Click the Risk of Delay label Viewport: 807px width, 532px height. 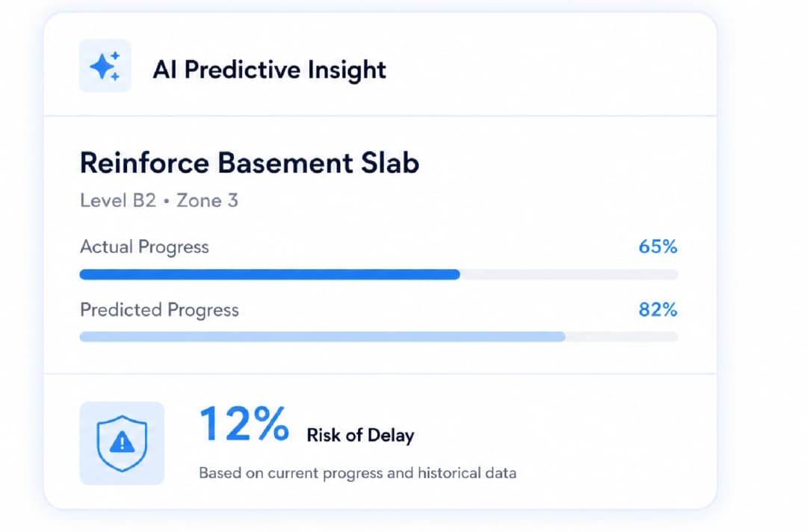tap(360, 436)
